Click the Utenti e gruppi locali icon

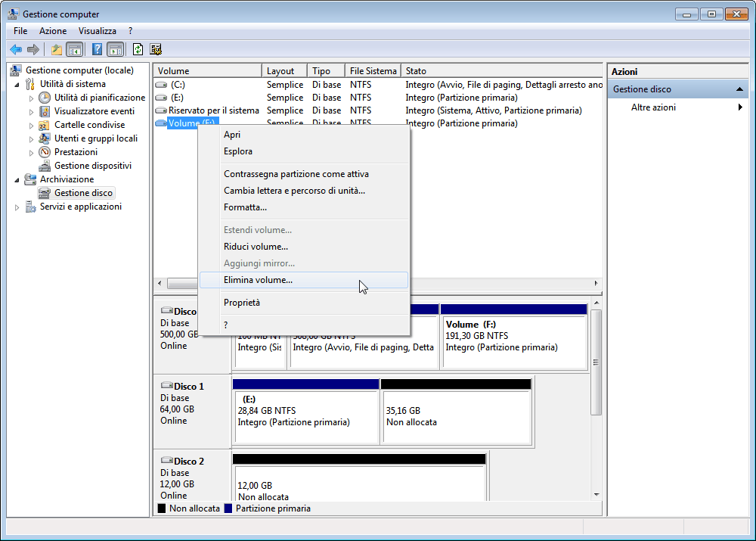pos(45,138)
